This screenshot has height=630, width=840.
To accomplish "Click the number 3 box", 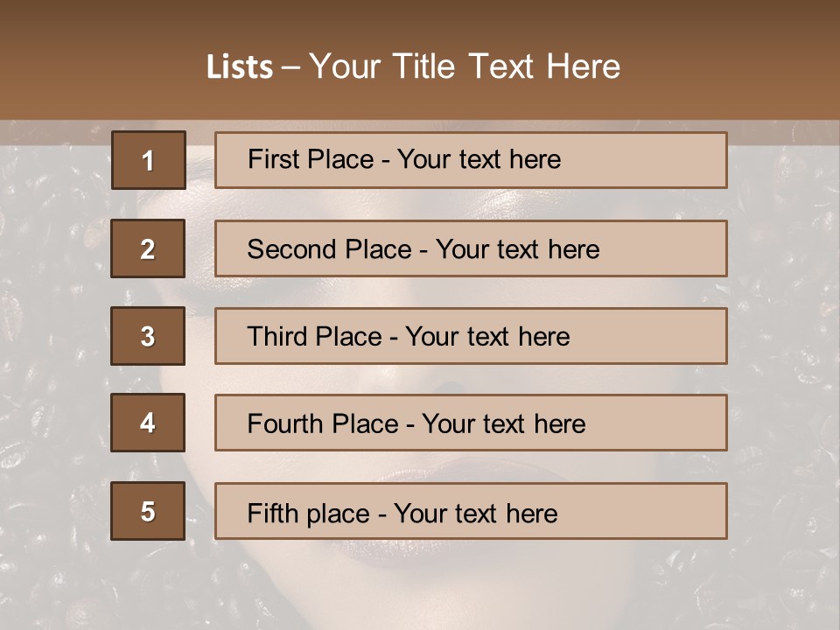I will (148, 336).
